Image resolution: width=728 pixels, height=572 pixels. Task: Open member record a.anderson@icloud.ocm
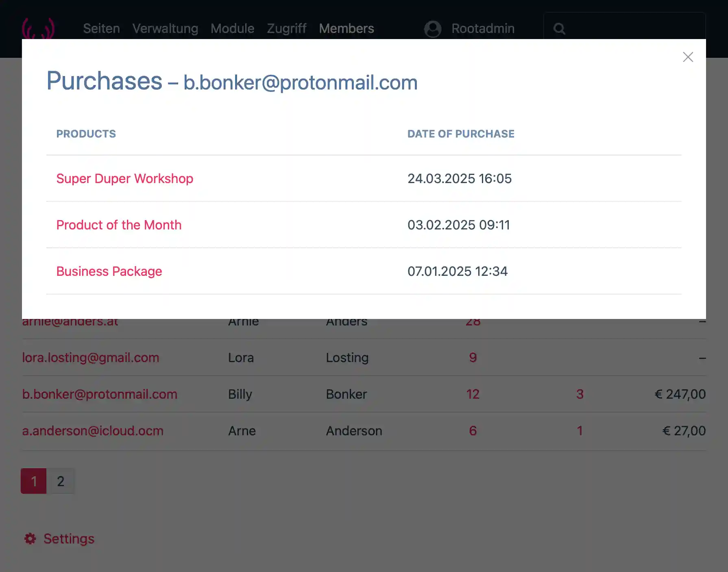[x=93, y=431]
